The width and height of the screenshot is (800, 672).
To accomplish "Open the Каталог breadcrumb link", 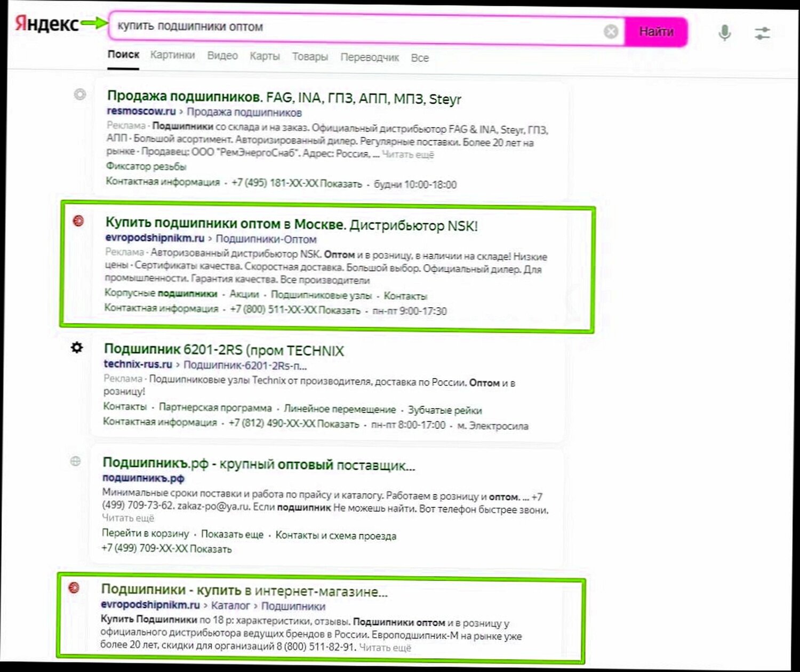I will [x=230, y=606].
